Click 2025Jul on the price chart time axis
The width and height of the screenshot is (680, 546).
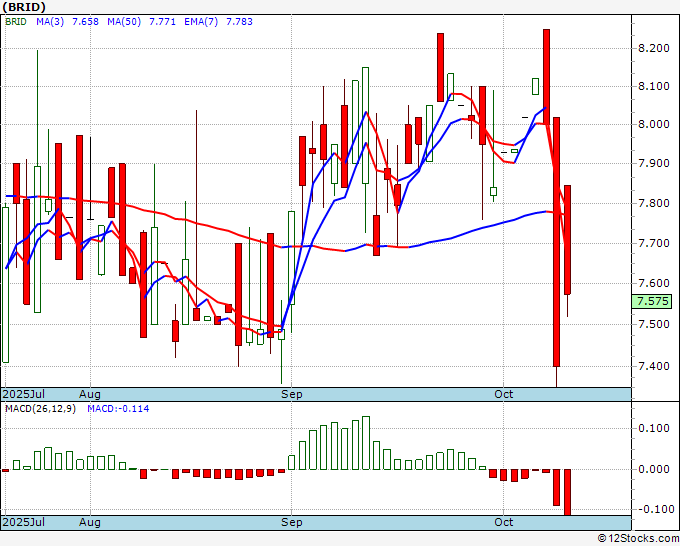click(x=24, y=394)
